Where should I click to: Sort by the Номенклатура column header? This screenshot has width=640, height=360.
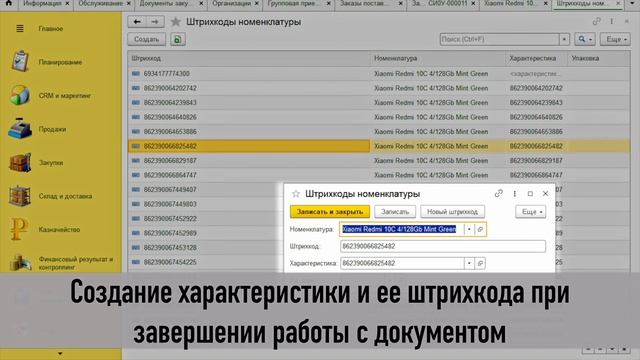pyautogui.click(x=438, y=58)
